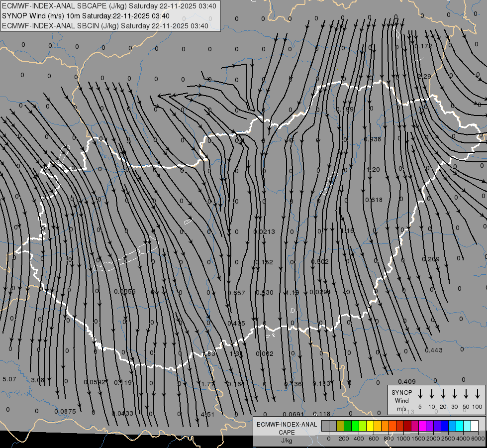Click the ECMWF-INDEX-ANAL CAPE legend label

[287, 429]
